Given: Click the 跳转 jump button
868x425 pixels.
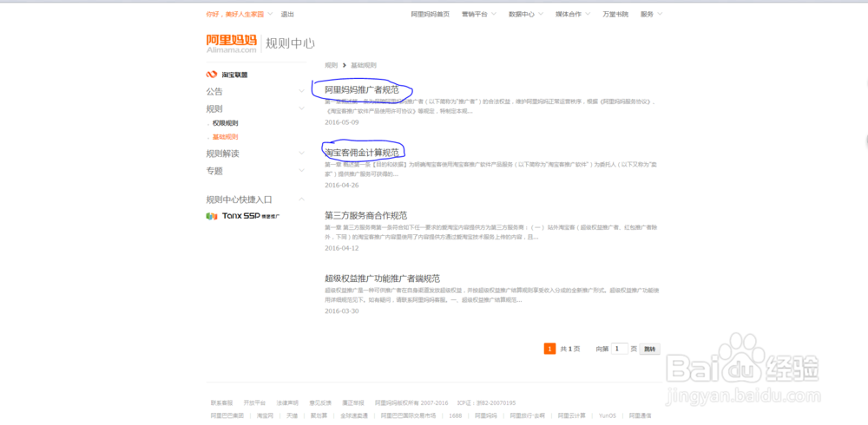Looking at the screenshot, I should 650,350.
